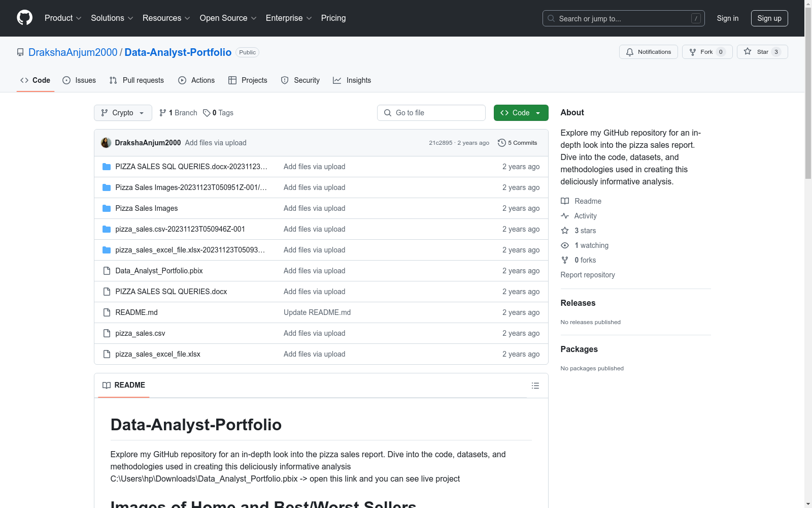812x508 pixels.
Task: Expand the Solutions menu
Action: (112, 18)
